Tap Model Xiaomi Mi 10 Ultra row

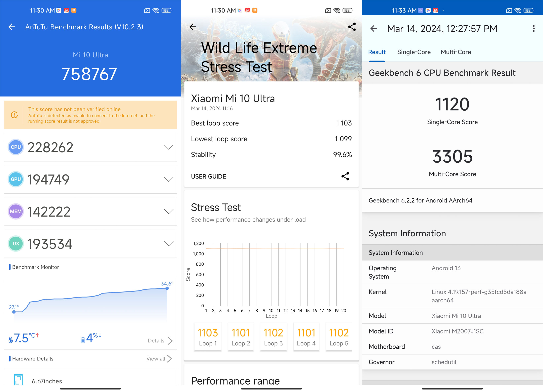click(x=452, y=316)
